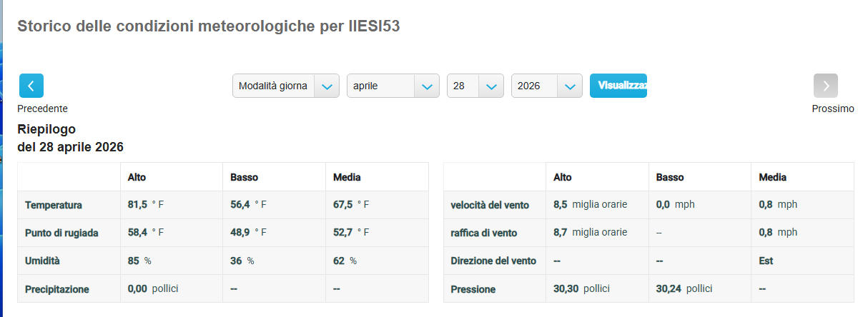Click the Punto di rugiada row label
The width and height of the screenshot is (868, 317).
point(63,233)
